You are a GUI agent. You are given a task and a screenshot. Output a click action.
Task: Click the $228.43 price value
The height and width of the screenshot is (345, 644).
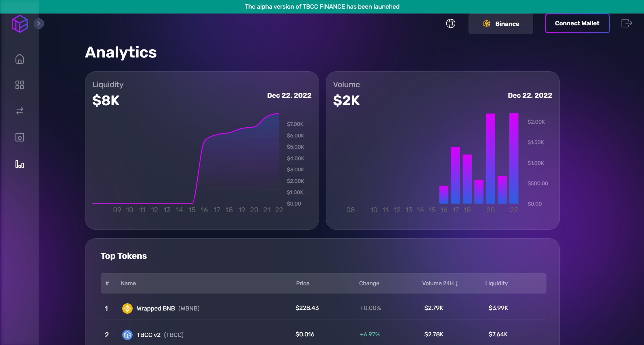click(x=307, y=308)
